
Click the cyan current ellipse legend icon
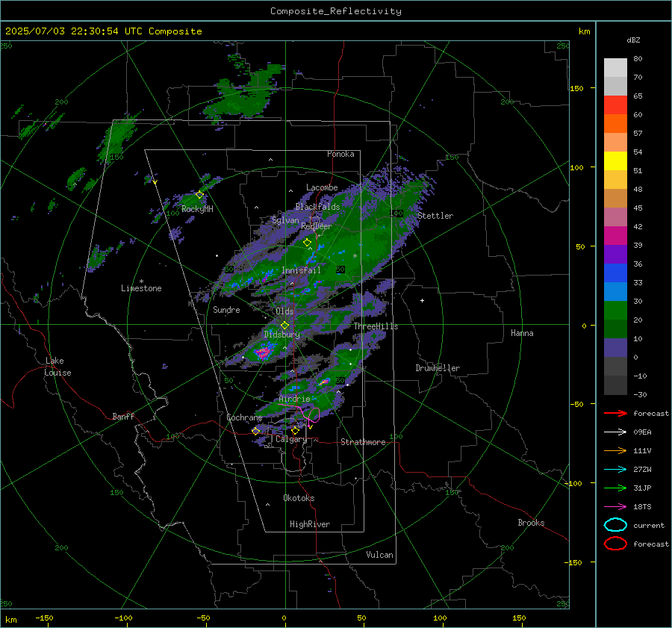coord(615,525)
